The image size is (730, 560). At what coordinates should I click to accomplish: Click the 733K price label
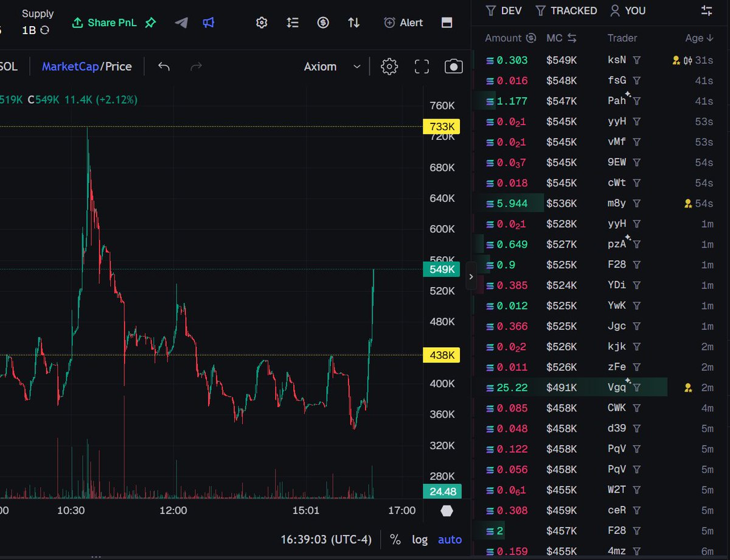[x=441, y=126]
